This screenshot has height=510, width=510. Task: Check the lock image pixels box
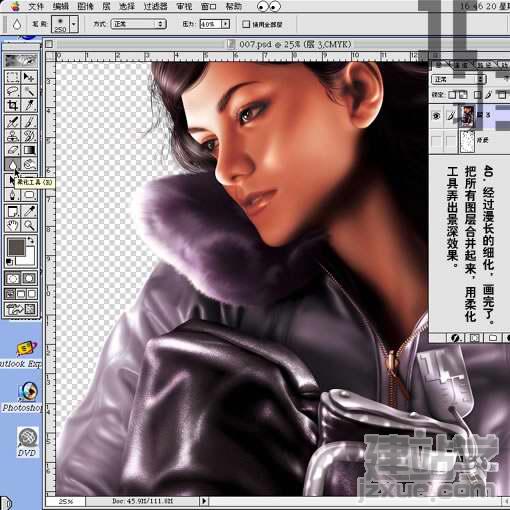point(477,95)
